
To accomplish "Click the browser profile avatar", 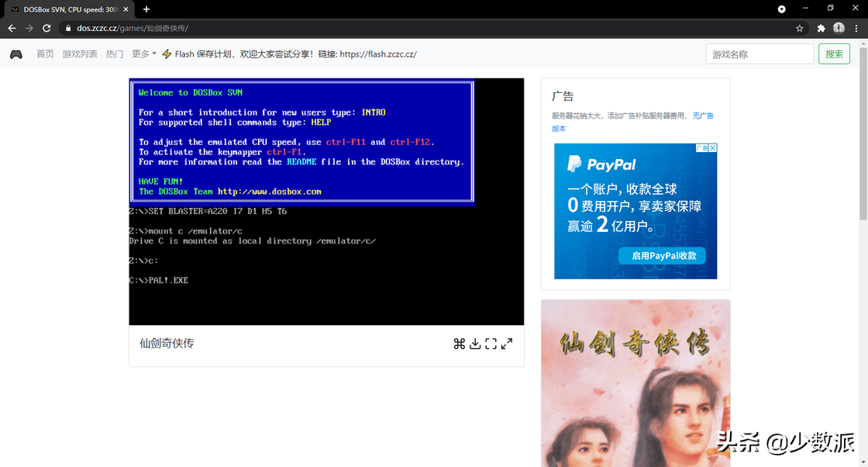I will click(839, 28).
